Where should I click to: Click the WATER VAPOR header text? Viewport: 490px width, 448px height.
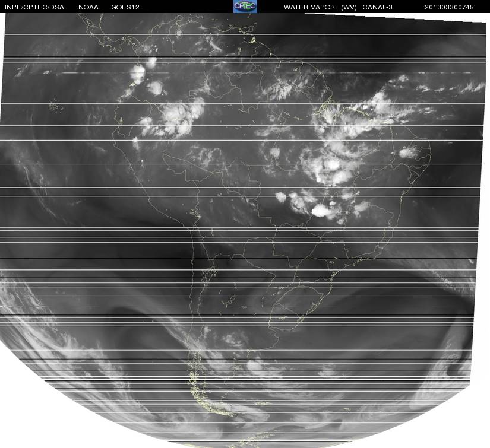pos(309,7)
